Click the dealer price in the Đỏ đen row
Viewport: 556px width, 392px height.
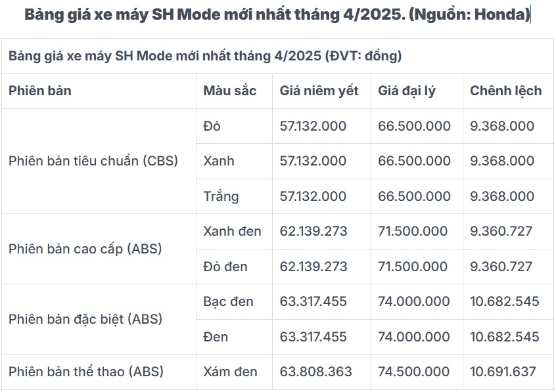click(x=412, y=267)
